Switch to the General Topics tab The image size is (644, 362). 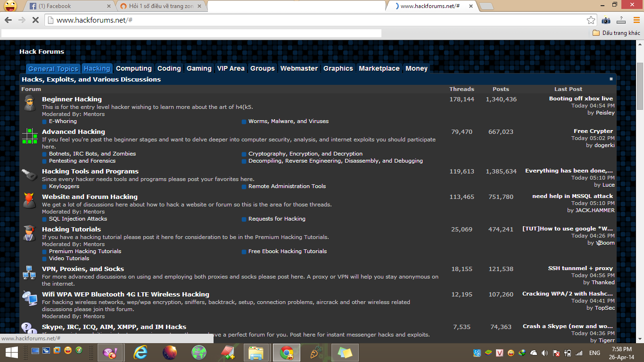coord(53,69)
